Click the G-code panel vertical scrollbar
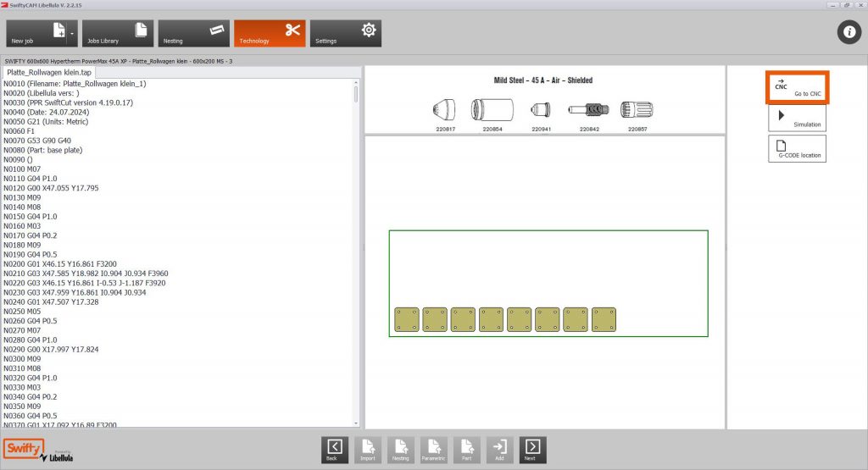The image size is (868, 470). pyautogui.click(x=355, y=254)
